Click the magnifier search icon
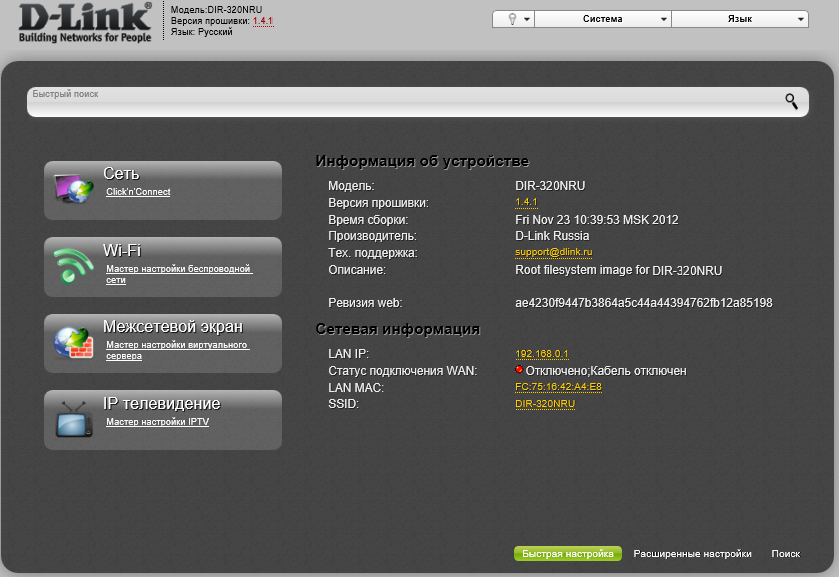The height and width of the screenshot is (577, 839). click(x=791, y=101)
